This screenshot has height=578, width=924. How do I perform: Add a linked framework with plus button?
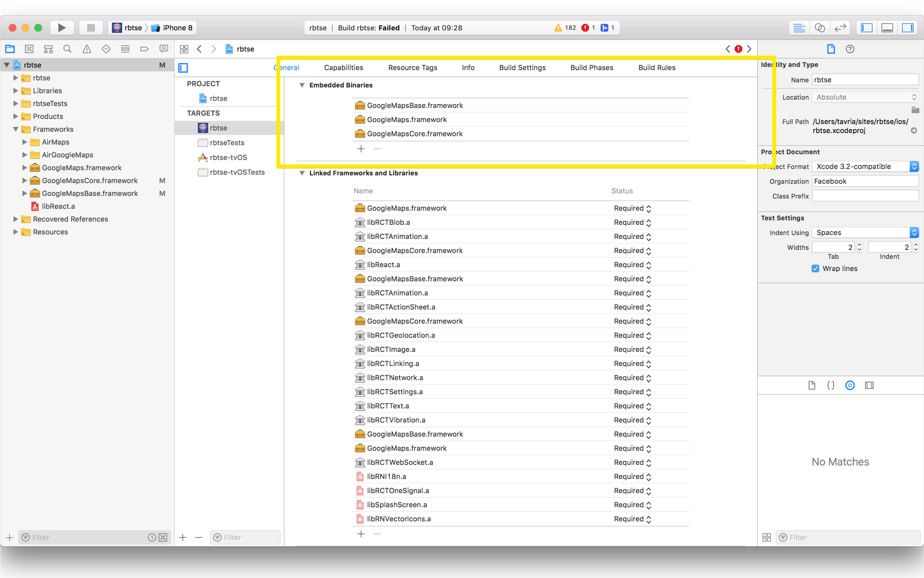[x=361, y=534]
